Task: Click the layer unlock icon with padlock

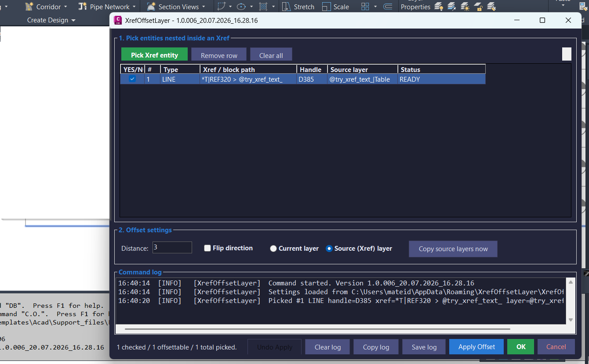Action: coord(479,7)
